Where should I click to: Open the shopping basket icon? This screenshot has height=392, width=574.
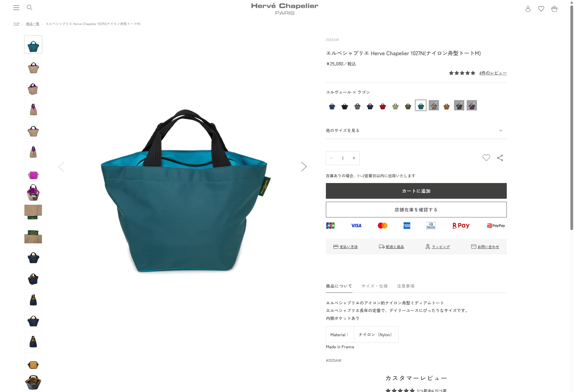click(x=554, y=9)
